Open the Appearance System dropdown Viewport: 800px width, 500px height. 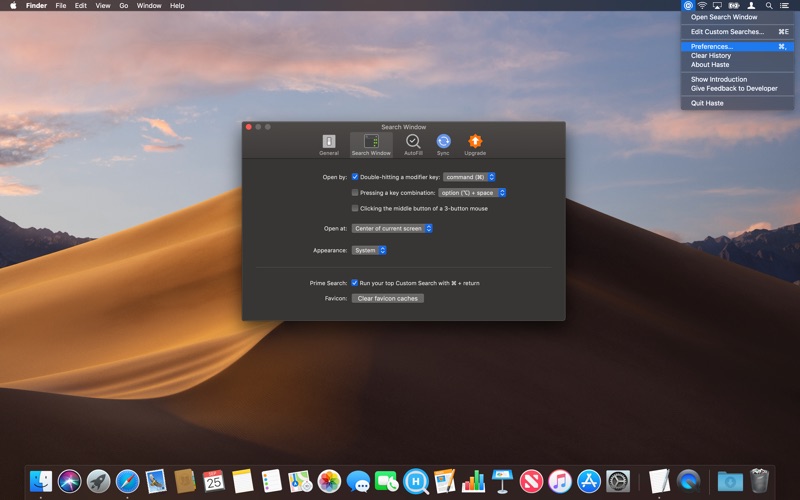369,251
